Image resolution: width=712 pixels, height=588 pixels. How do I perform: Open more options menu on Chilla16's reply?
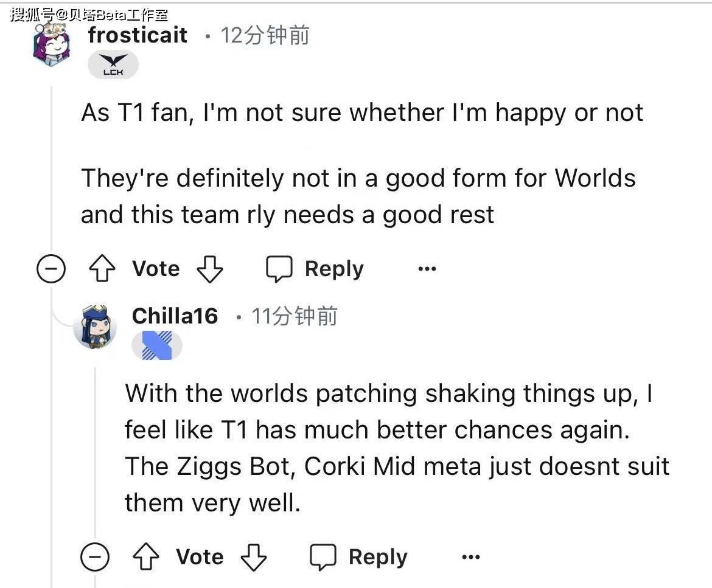tap(471, 557)
